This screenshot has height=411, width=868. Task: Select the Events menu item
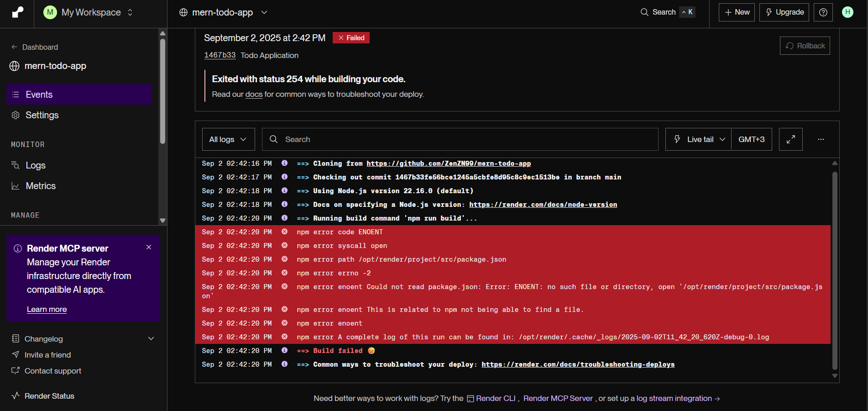pos(79,95)
